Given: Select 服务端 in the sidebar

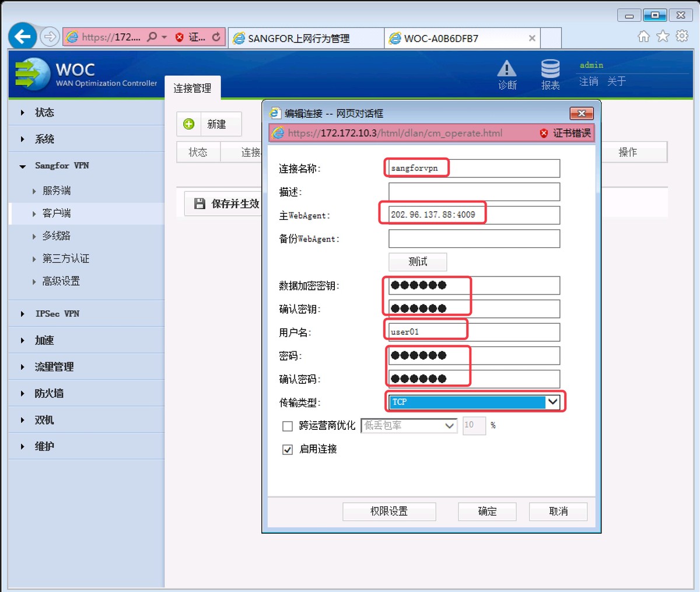Looking at the screenshot, I should (x=57, y=191).
